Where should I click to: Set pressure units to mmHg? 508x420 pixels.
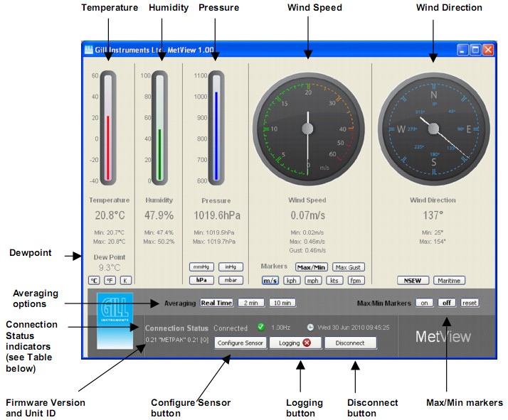click(x=201, y=267)
